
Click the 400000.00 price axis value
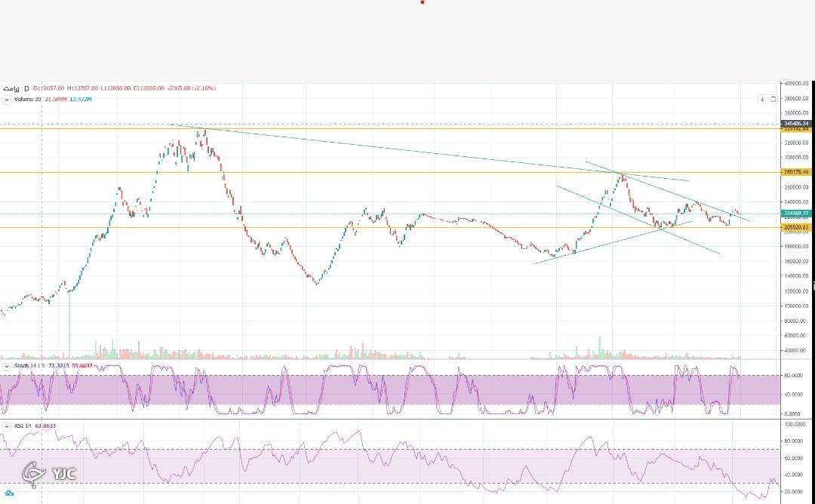(796, 83)
